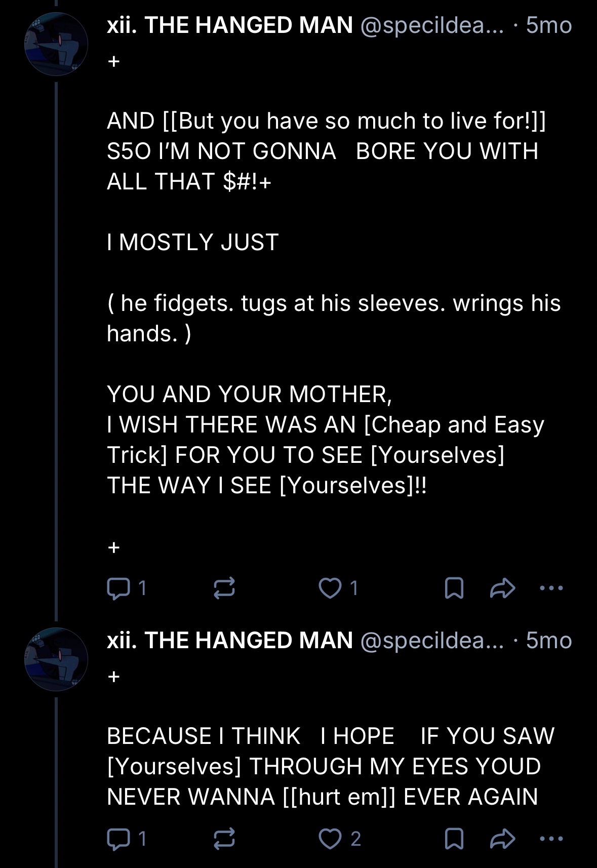This screenshot has width=597, height=868.
Task: Reply to the first tweet about mother
Action: tap(118, 588)
